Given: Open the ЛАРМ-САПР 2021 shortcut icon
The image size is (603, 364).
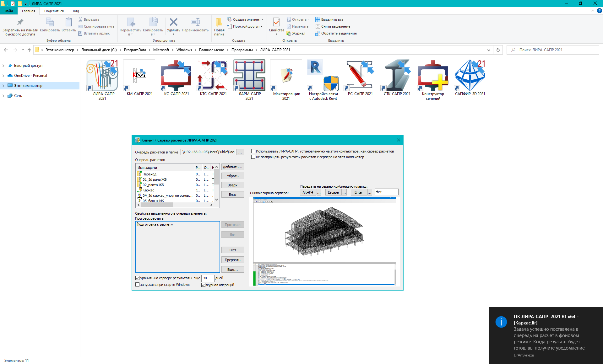Looking at the screenshot, I should [x=250, y=76].
